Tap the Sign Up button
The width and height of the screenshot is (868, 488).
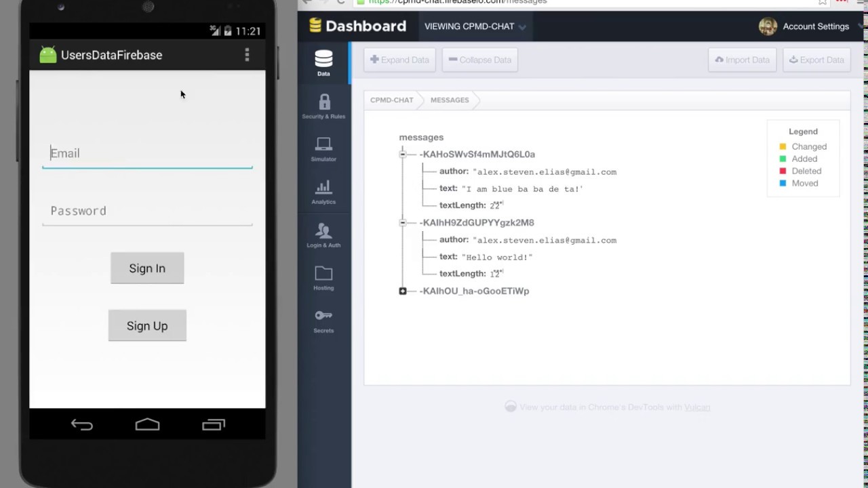click(x=147, y=326)
